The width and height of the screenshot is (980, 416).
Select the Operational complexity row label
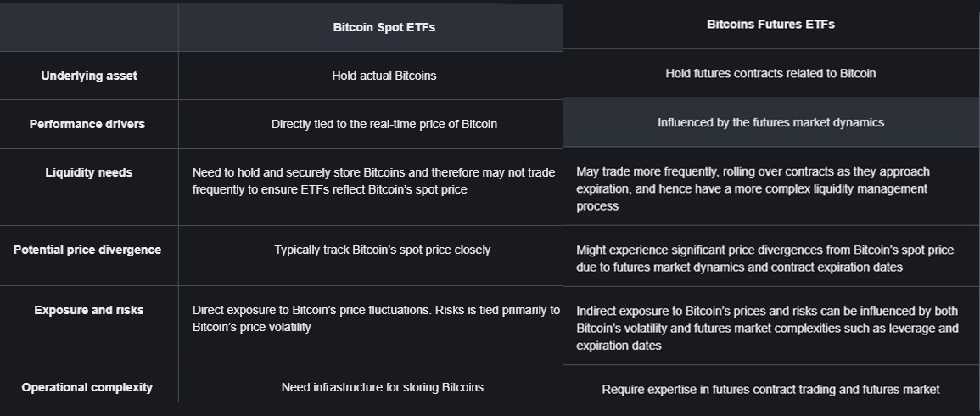point(87,387)
